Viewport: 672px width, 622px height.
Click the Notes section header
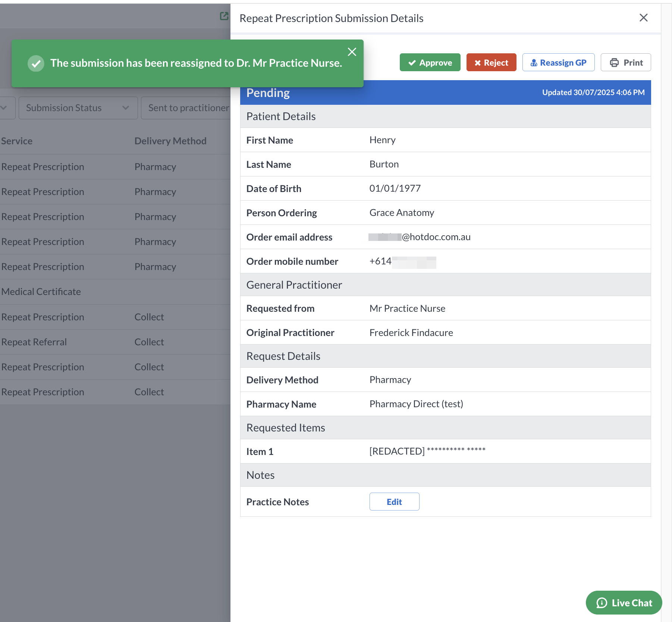click(446, 475)
